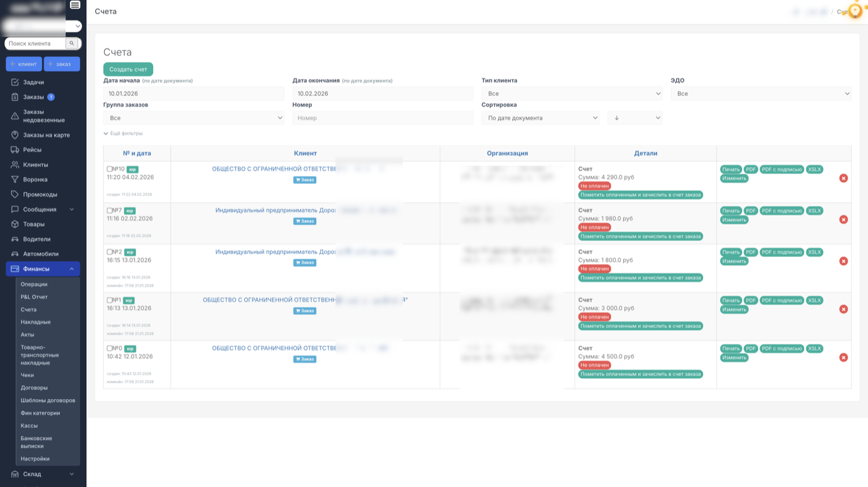Viewport: 868px width, 487px height.
Task: Select the checkbox next to invoice №7
Action: click(x=110, y=211)
